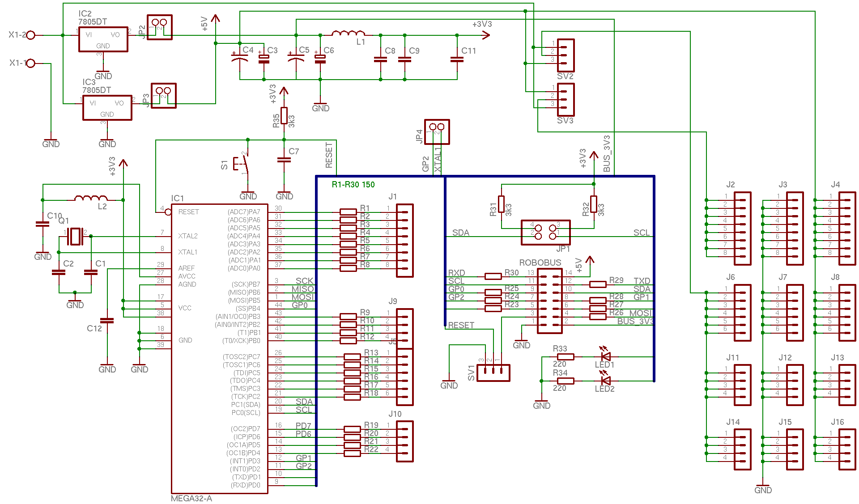Select the Q1 crystal oscillator symbol
Viewport: 859px width, 504px height.
[75, 236]
